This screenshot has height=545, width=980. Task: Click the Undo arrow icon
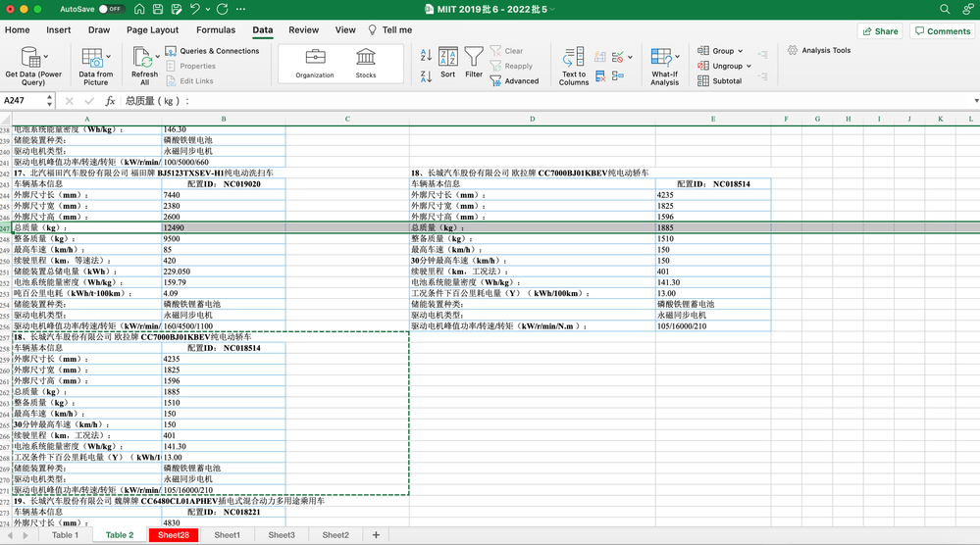(195, 9)
